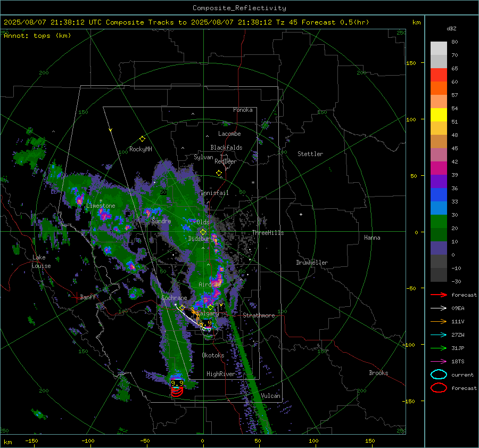This screenshot has width=479, height=448.
Task: Click the Lacombe city label
Action: [x=229, y=134]
